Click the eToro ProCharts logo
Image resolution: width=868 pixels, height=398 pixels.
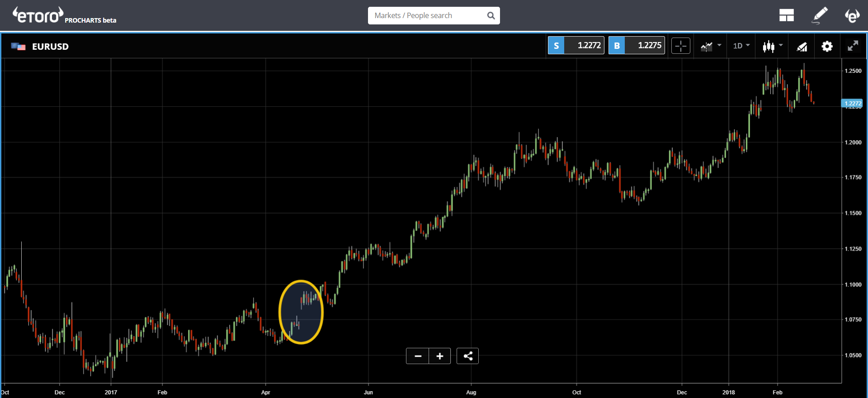pos(64,15)
